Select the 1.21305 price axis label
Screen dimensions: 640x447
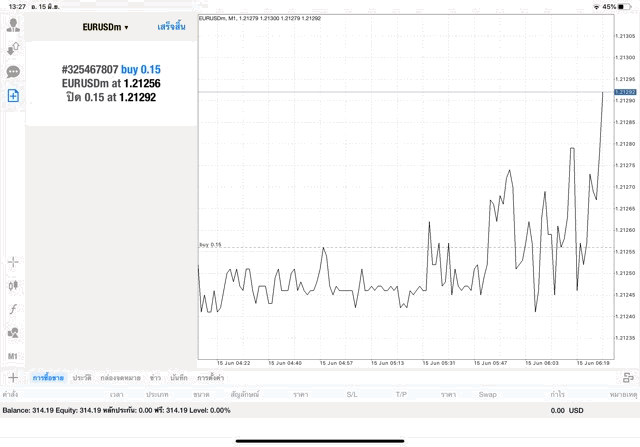[x=625, y=36]
